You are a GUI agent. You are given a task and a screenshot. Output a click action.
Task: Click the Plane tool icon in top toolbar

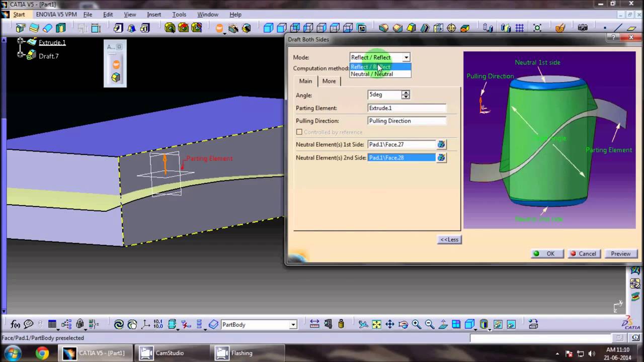point(631,28)
